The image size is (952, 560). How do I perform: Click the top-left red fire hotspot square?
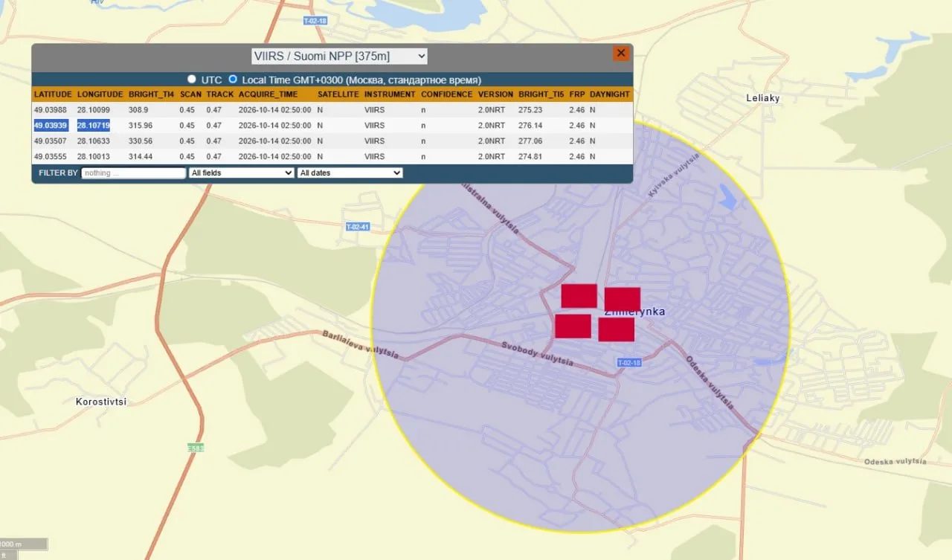click(579, 296)
